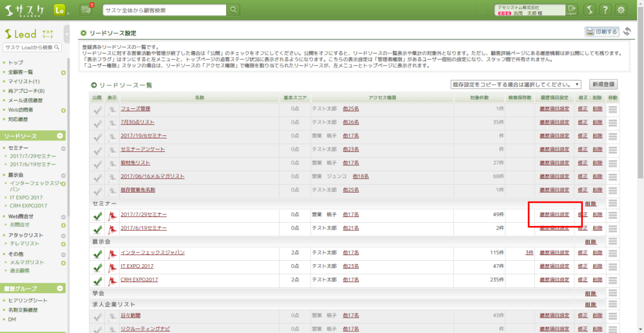This screenshot has height=333, width=644.
Task: Click the move handle for フェーズ管理 row
Action: point(612,109)
